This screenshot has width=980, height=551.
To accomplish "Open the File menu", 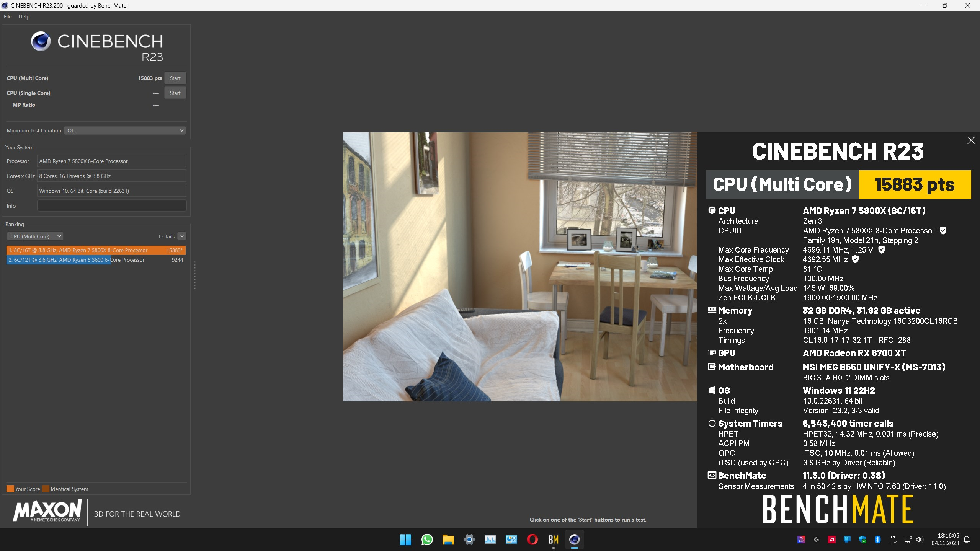I will (8, 16).
